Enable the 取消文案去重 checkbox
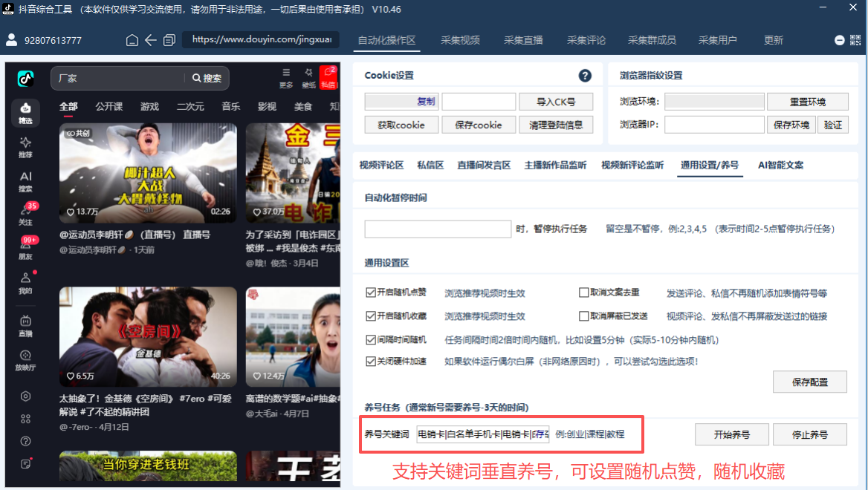 point(583,293)
